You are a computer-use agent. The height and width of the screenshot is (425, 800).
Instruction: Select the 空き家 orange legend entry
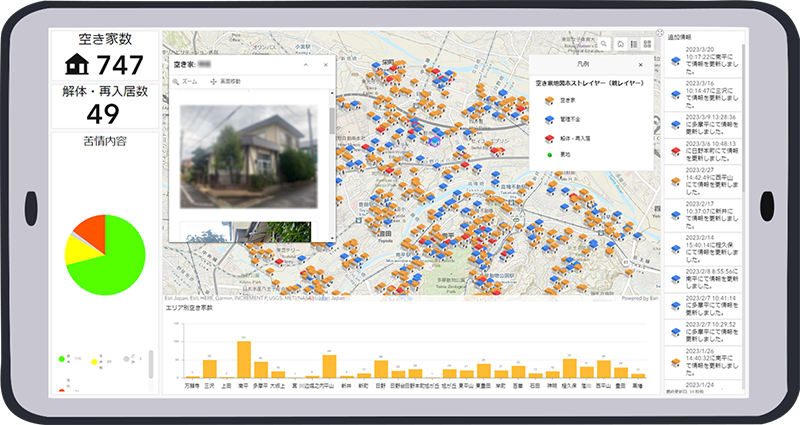point(549,100)
